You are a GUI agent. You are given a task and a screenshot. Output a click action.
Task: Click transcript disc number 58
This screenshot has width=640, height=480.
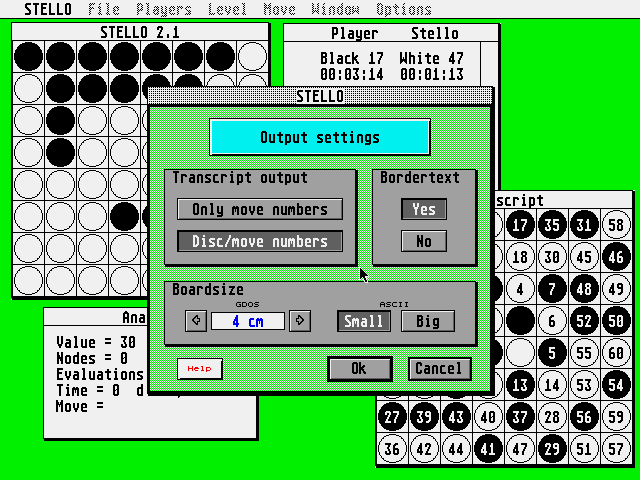pyautogui.click(x=616, y=225)
